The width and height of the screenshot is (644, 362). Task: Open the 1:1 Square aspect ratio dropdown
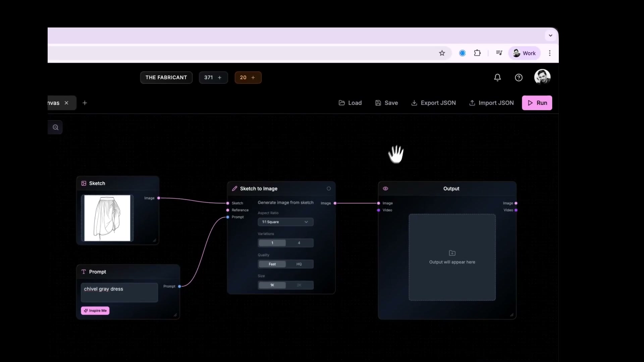pos(285,222)
